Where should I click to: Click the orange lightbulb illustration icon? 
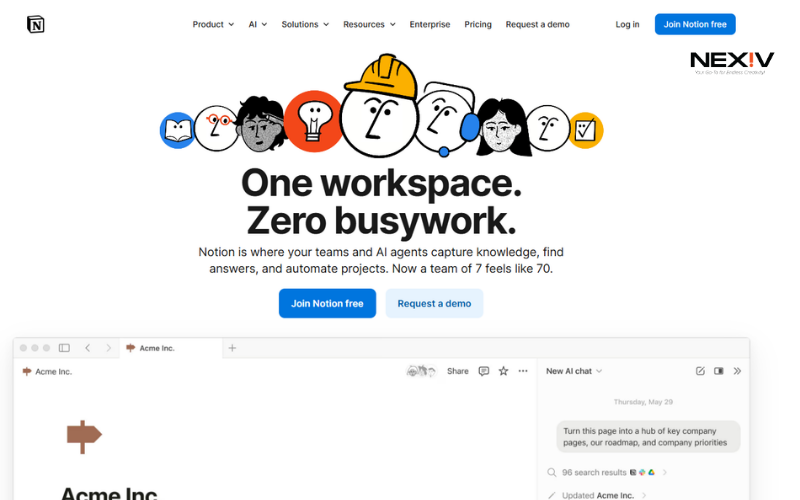(313, 121)
